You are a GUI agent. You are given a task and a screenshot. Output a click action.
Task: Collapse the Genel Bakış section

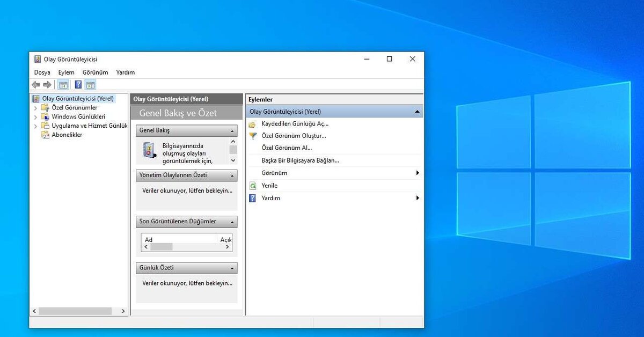pyautogui.click(x=232, y=131)
